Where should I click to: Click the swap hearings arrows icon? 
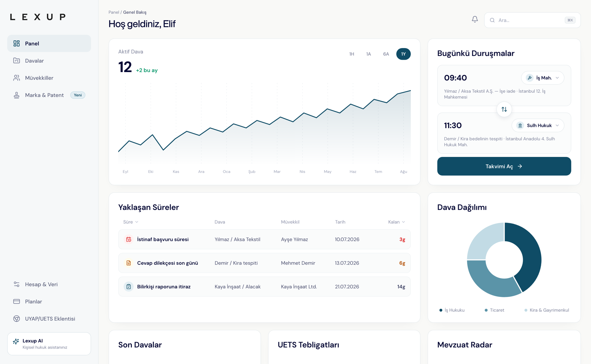pos(504,109)
